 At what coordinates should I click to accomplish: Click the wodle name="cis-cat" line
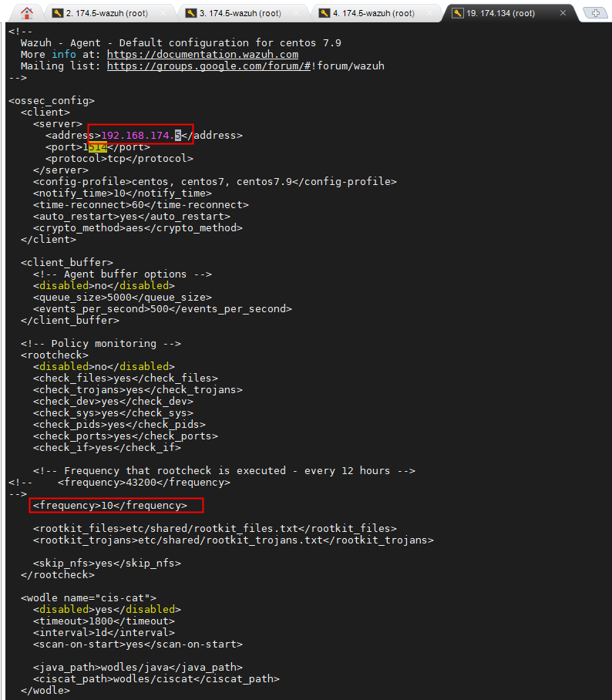(x=89, y=598)
